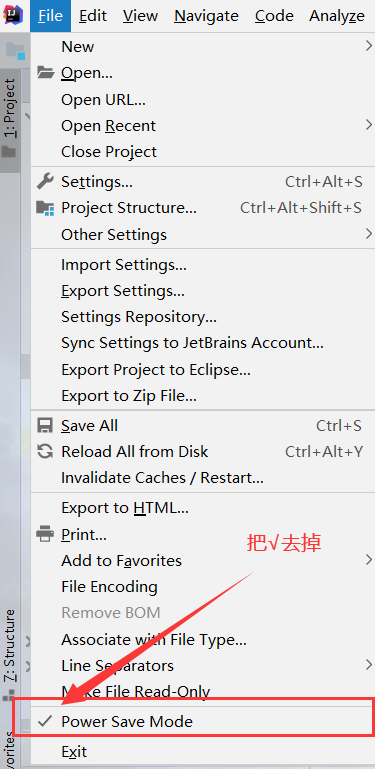Open the Edit menu

[x=93, y=16]
